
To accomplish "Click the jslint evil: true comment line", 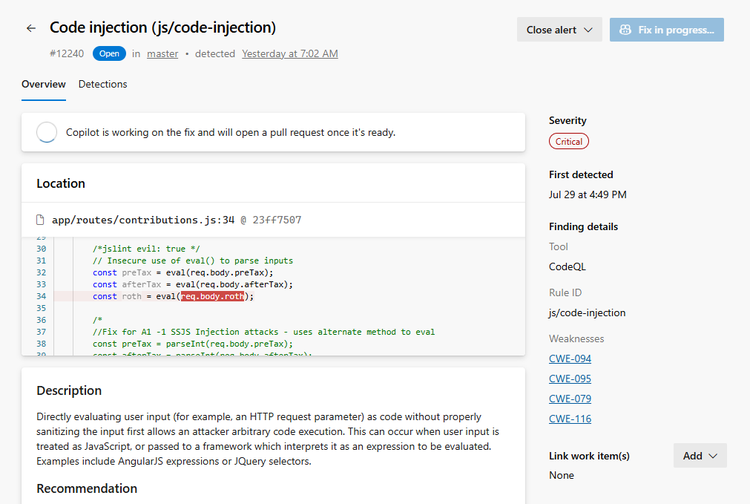I will pos(146,249).
